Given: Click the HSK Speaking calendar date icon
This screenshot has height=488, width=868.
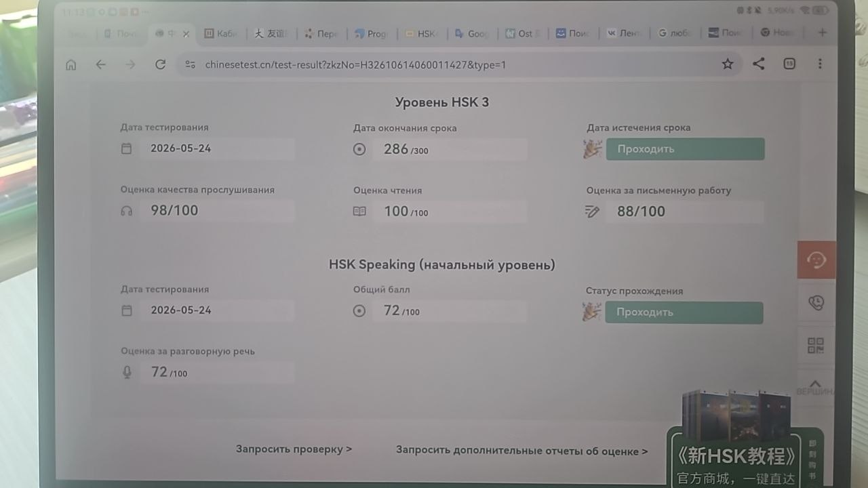Looking at the screenshot, I should (126, 310).
